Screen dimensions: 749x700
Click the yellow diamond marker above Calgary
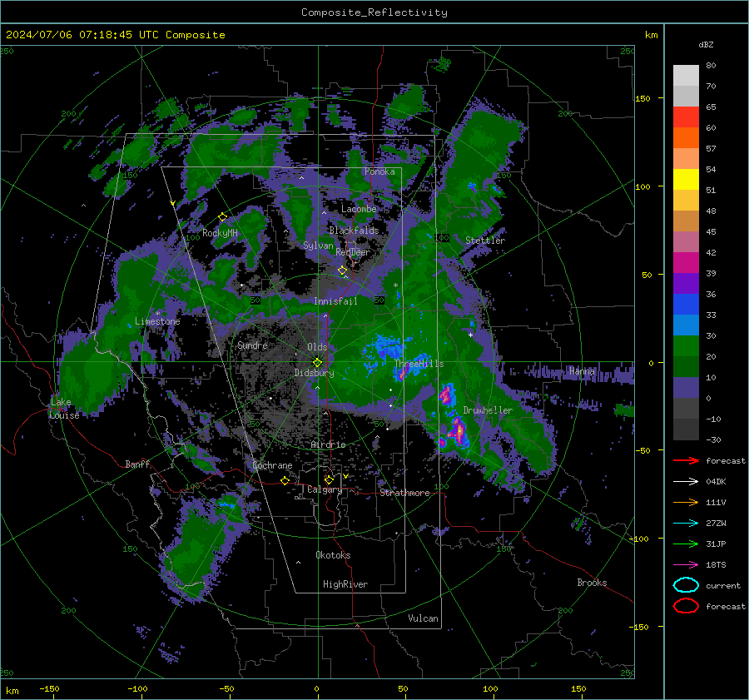coord(329,479)
